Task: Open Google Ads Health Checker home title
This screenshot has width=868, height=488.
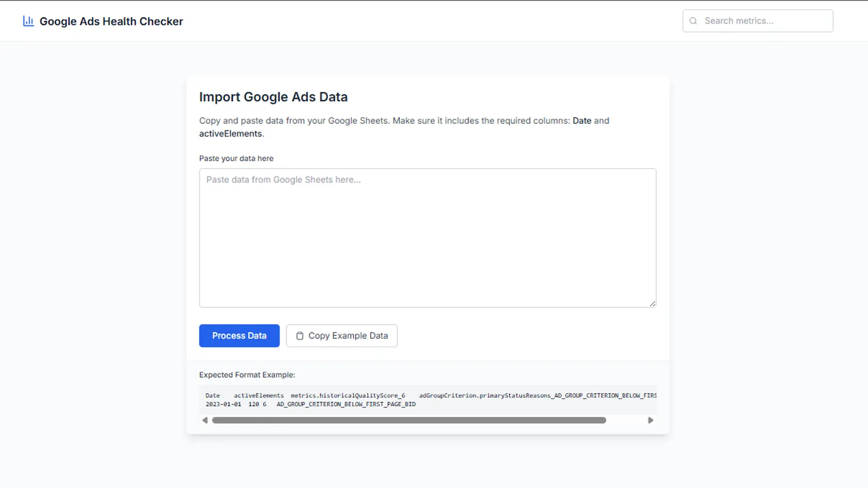Action: click(111, 21)
